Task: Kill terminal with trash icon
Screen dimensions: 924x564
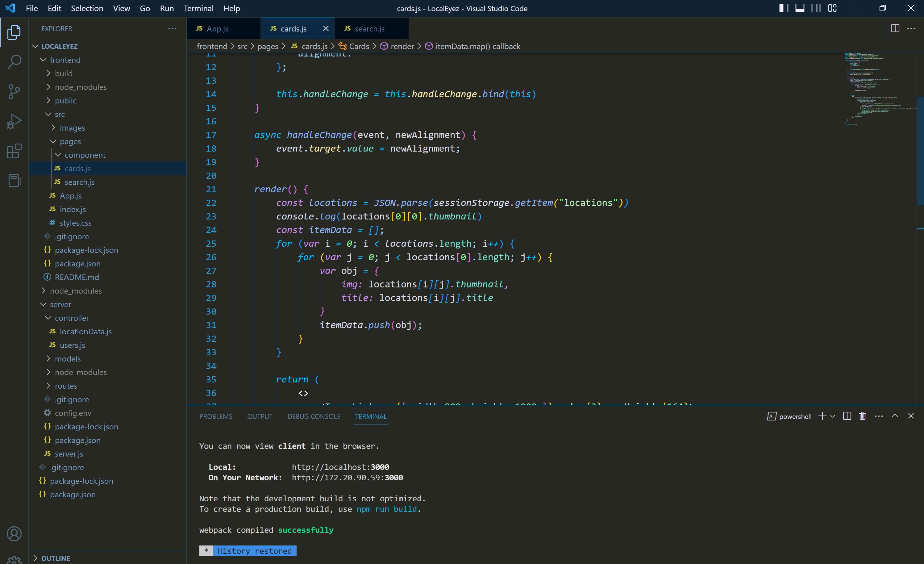Action: tap(863, 416)
